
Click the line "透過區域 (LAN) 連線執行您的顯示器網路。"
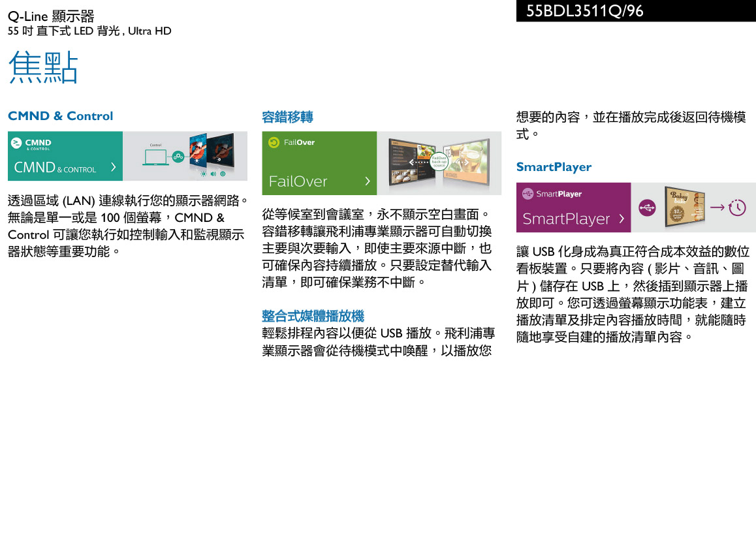[x=128, y=200]
